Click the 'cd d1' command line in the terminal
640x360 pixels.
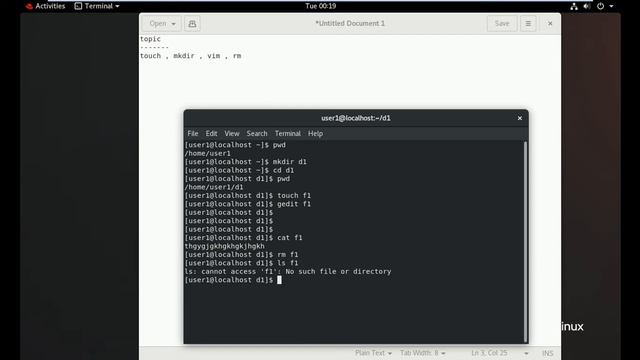click(x=239, y=170)
